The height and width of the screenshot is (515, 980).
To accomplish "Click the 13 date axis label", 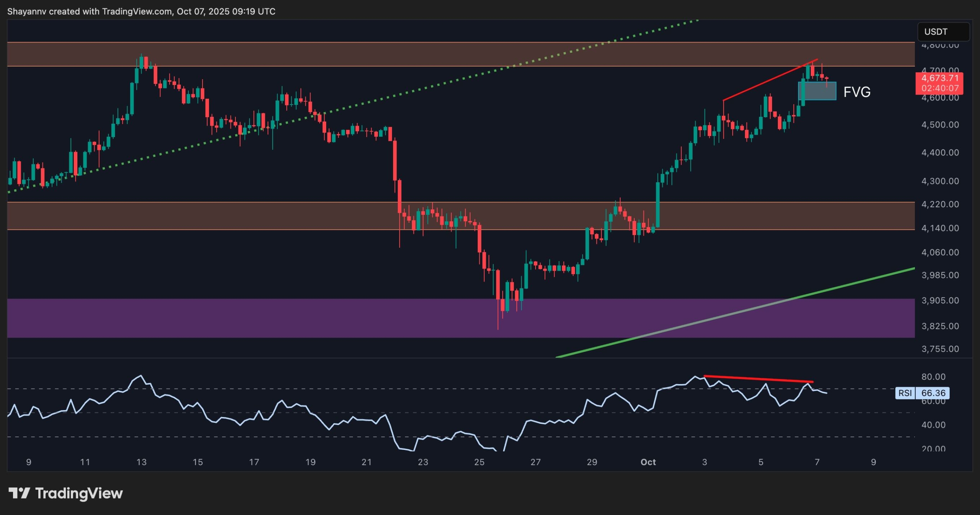I will pyautogui.click(x=141, y=462).
